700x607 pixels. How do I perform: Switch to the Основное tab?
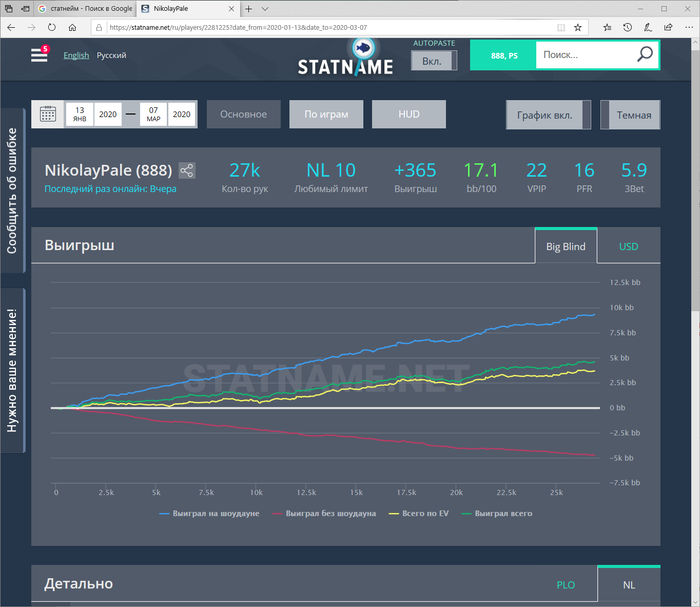(x=243, y=114)
